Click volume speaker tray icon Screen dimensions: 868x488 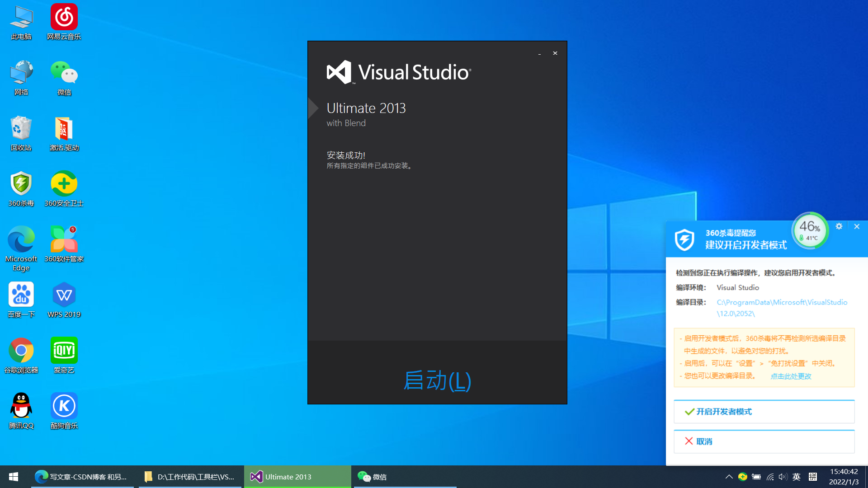point(783,477)
